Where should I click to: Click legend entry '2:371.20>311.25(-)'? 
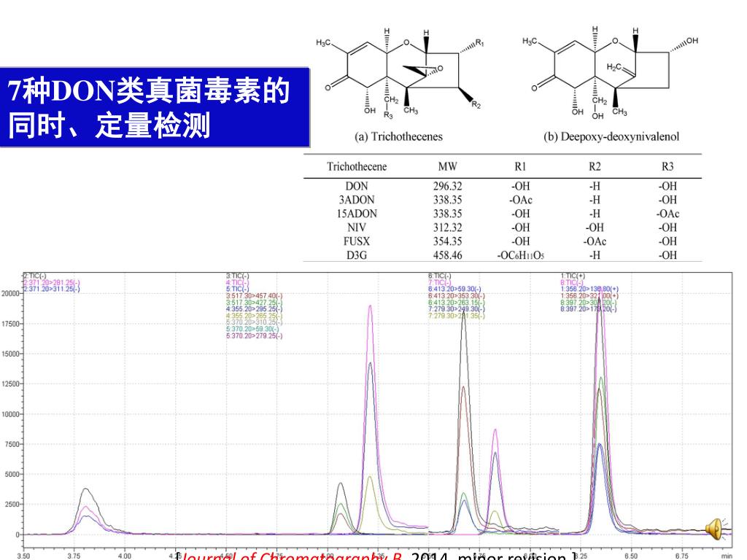click(52, 289)
